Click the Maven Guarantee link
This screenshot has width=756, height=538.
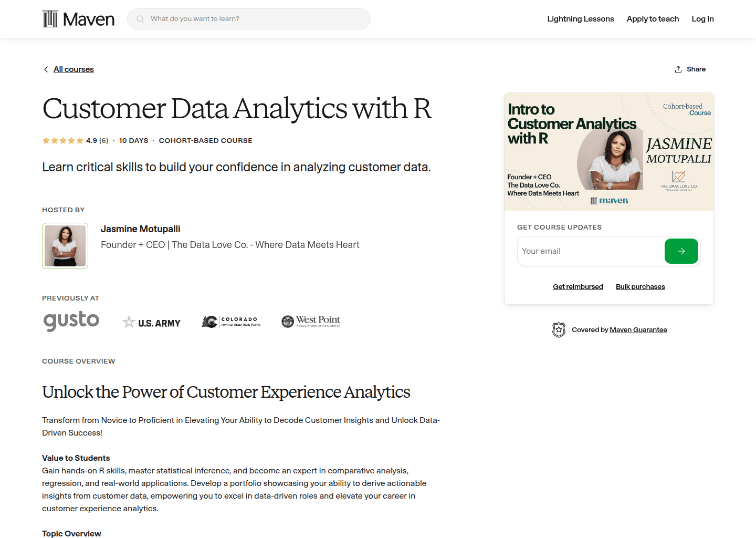click(638, 329)
